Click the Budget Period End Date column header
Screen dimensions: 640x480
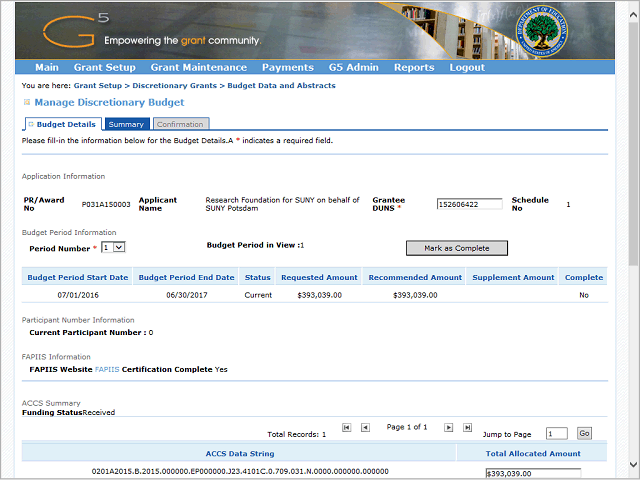pyautogui.click(x=187, y=278)
